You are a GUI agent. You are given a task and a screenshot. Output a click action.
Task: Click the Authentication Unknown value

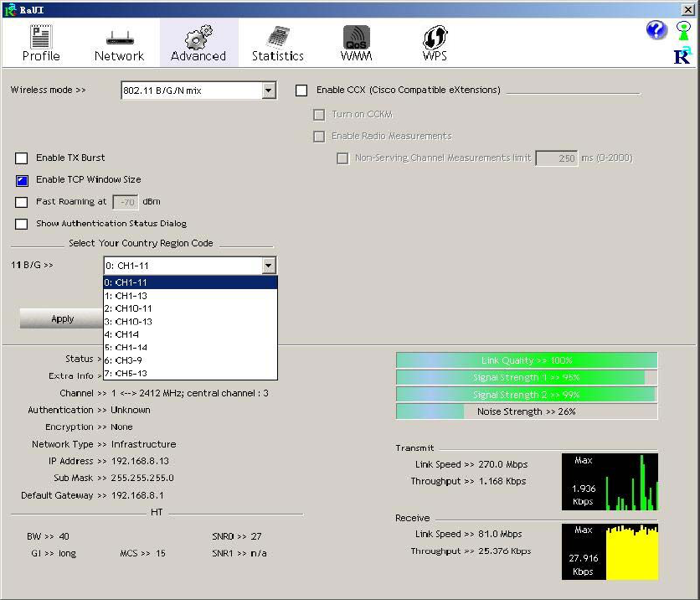point(131,410)
